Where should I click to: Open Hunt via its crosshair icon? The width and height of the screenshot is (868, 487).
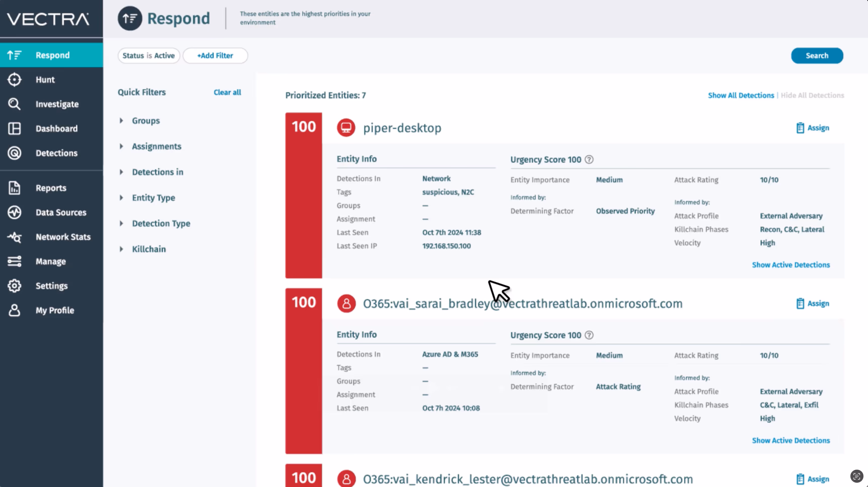click(x=14, y=79)
